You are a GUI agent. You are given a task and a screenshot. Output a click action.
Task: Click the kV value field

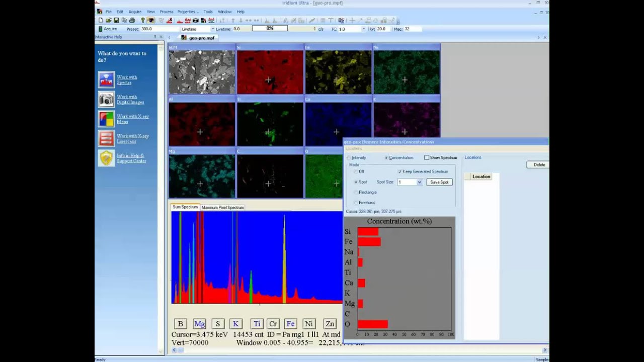[384, 29]
